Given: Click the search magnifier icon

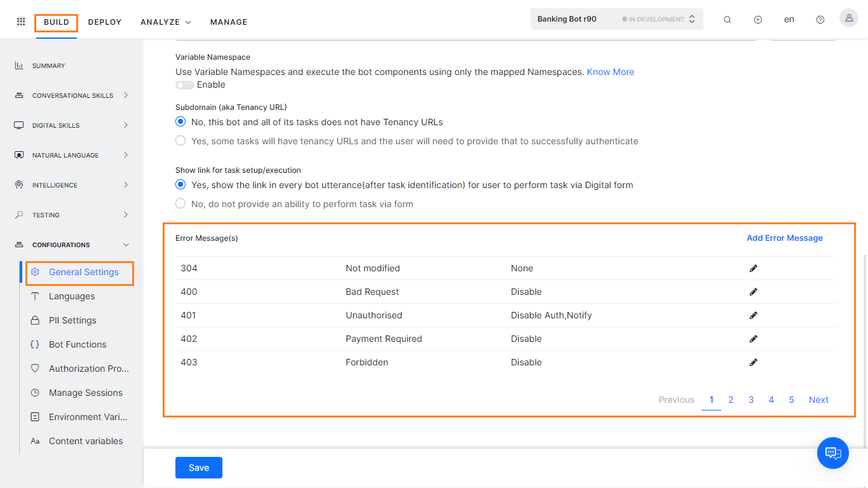Looking at the screenshot, I should pyautogui.click(x=727, y=19).
